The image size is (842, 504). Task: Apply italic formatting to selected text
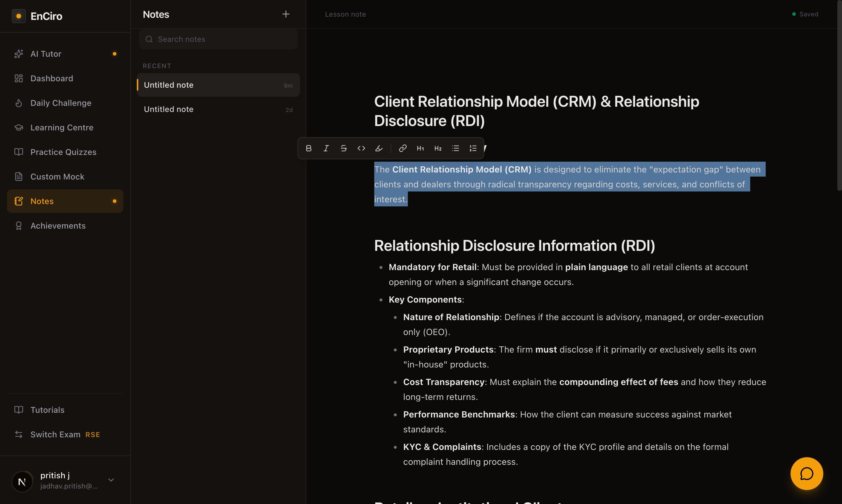[x=326, y=148]
